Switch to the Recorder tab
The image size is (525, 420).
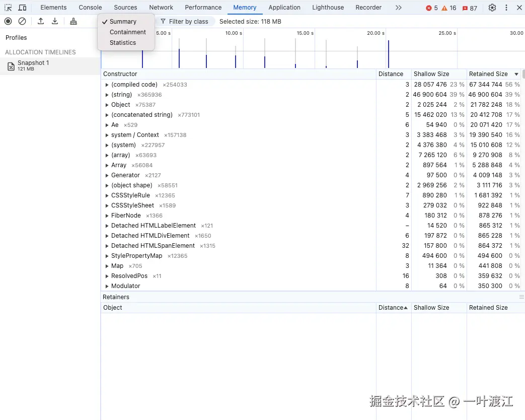click(368, 8)
